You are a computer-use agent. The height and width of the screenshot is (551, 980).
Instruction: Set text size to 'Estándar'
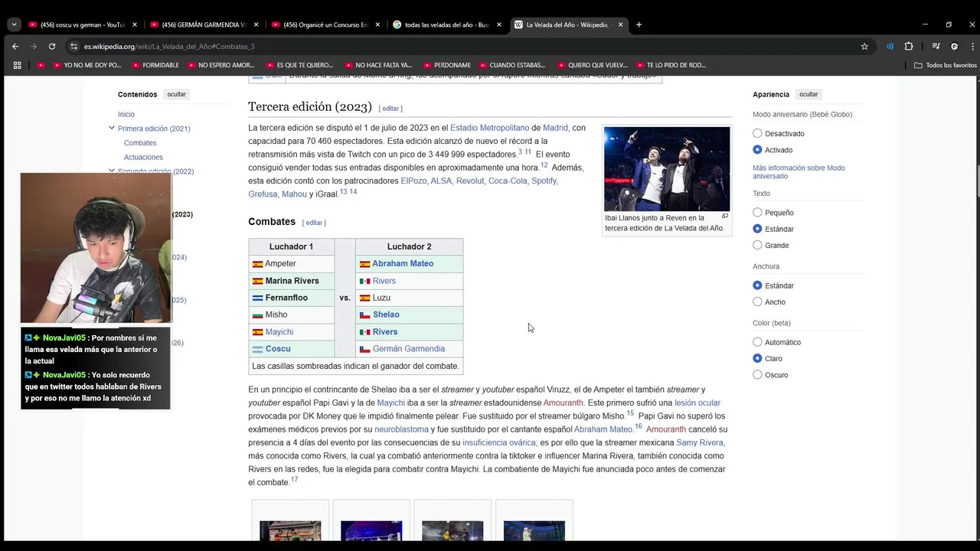point(757,229)
